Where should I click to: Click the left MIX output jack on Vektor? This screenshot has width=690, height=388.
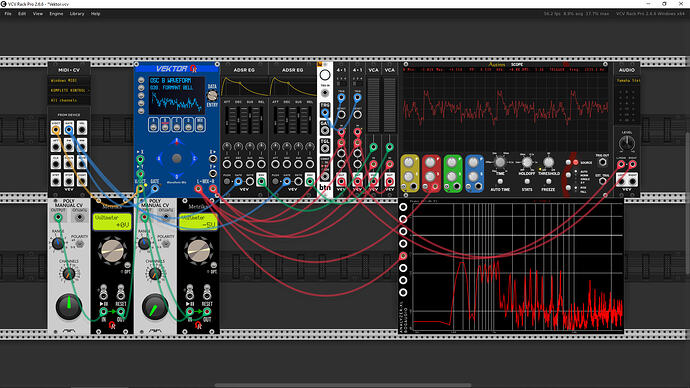tap(198, 189)
